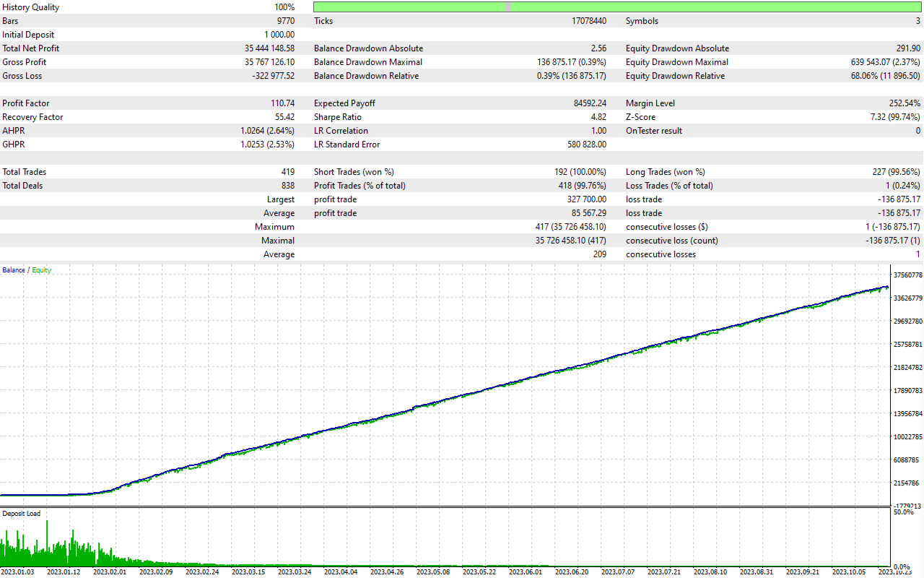Select Loss Trades (% of total) value 1 (0.24%)
The width and height of the screenshot is (924, 578).
click(902, 186)
